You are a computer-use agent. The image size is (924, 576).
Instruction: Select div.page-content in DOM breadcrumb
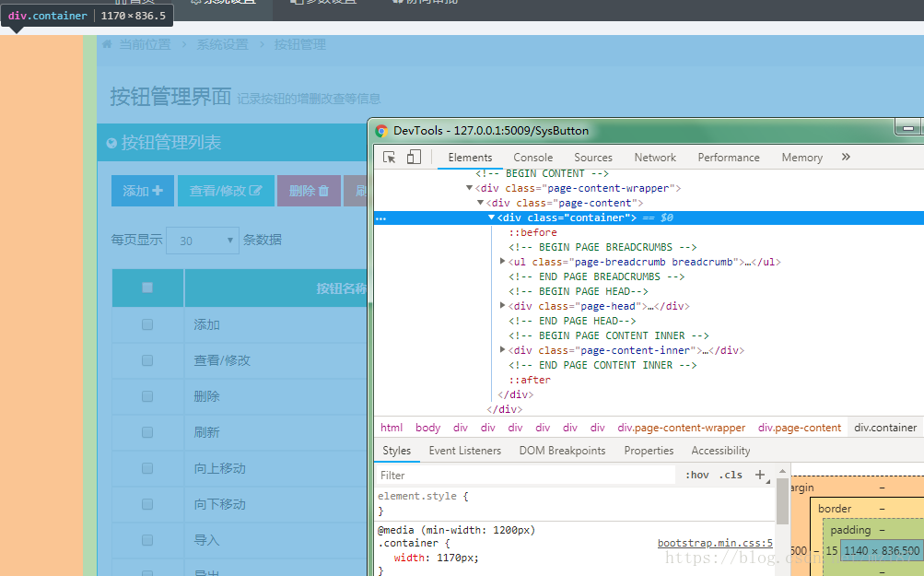click(799, 428)
